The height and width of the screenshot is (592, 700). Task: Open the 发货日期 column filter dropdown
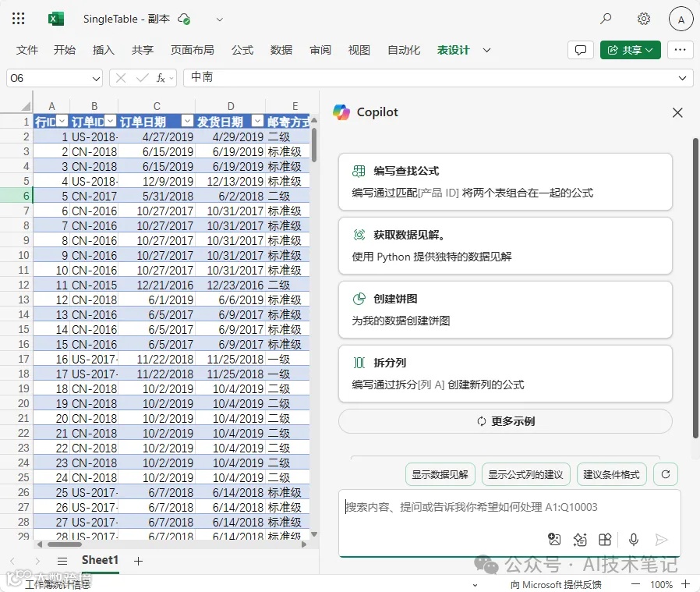(257, 121)
